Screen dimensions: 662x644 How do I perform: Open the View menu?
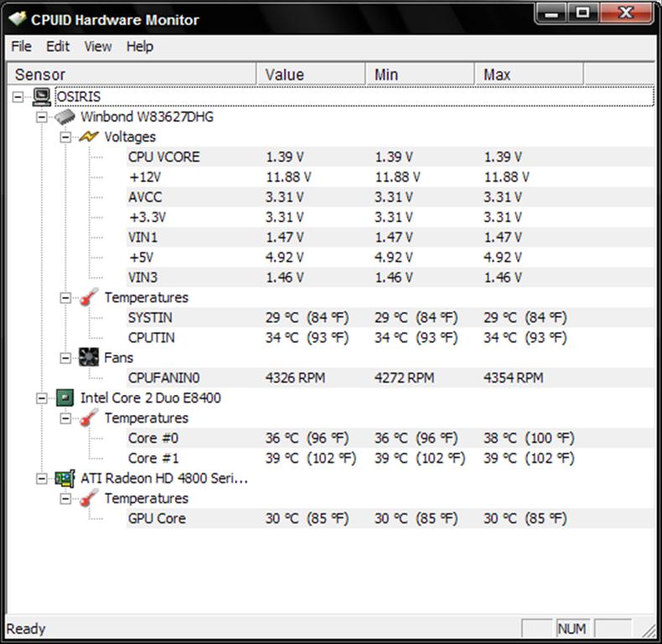tap(98, 46)
